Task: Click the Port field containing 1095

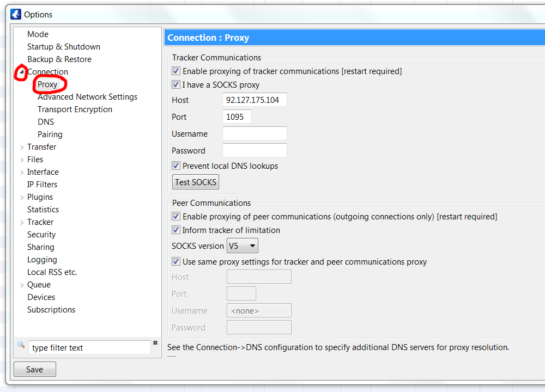Action: (237, 117)
